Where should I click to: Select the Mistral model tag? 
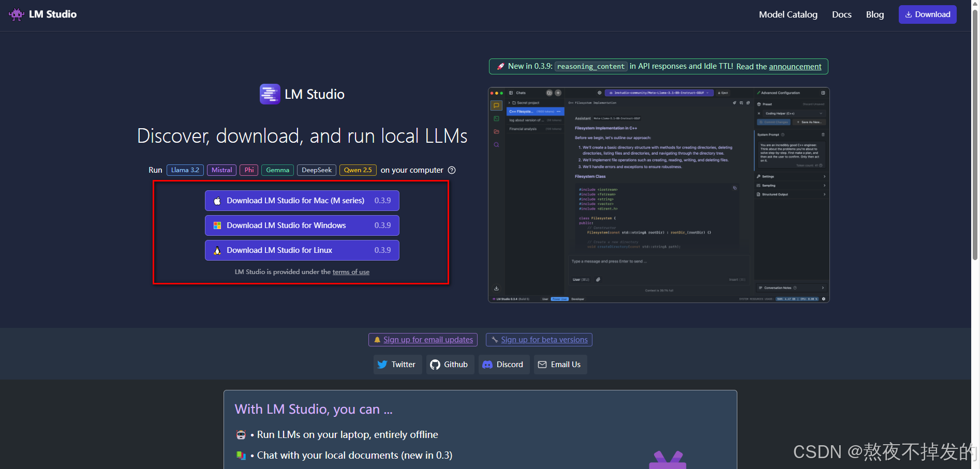(221, 170)
